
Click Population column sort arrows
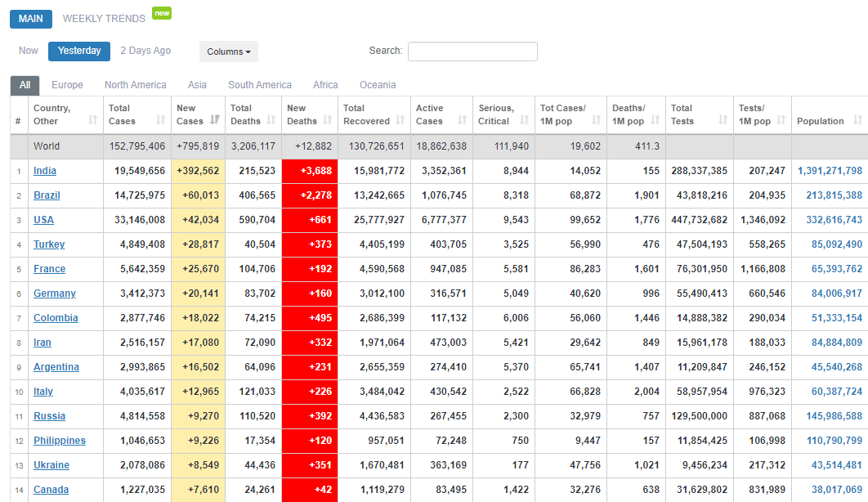point(857,120)
